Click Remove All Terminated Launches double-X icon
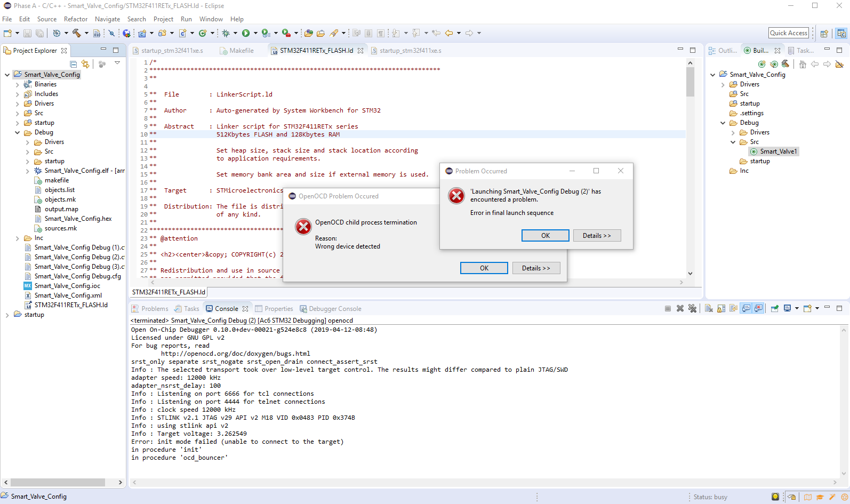The image size is (850, 504). pos(692,308)
